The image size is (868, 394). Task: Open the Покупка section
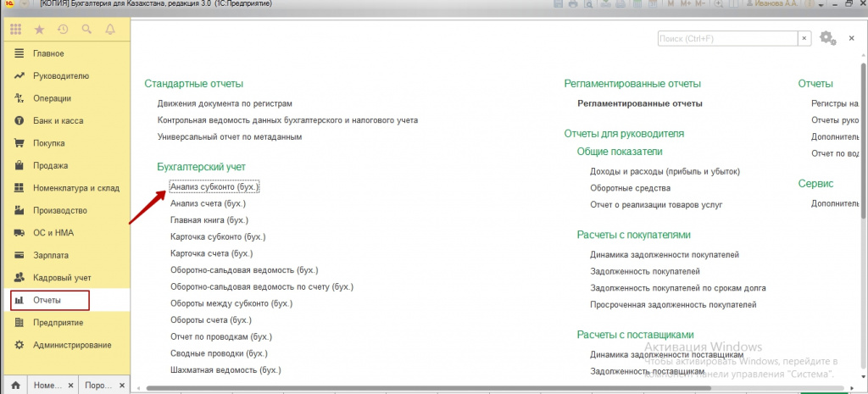click(x=65, y=143)
